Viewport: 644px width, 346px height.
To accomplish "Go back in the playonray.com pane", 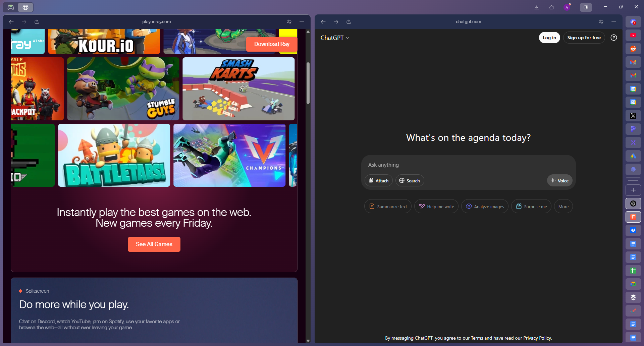I will pos(11,21).
